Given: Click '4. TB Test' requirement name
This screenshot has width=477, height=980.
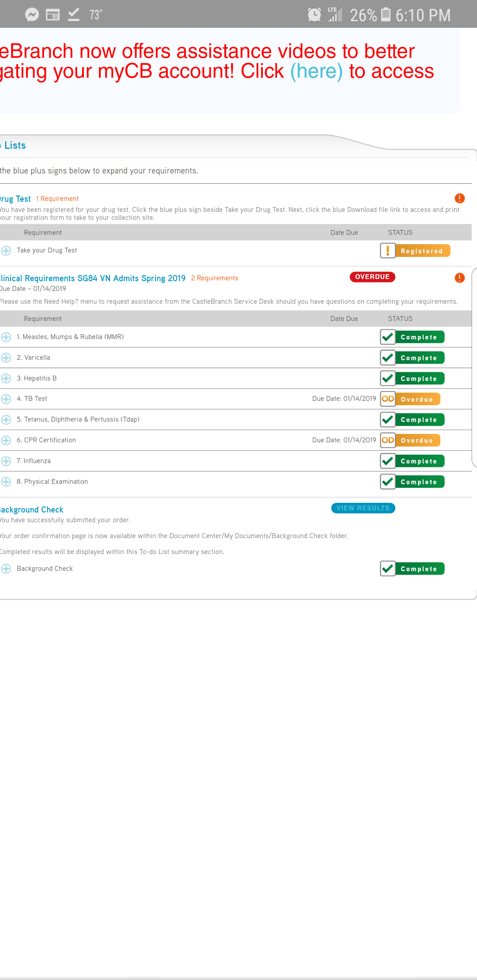Looking at the screenshot, I should coord(32,399).
